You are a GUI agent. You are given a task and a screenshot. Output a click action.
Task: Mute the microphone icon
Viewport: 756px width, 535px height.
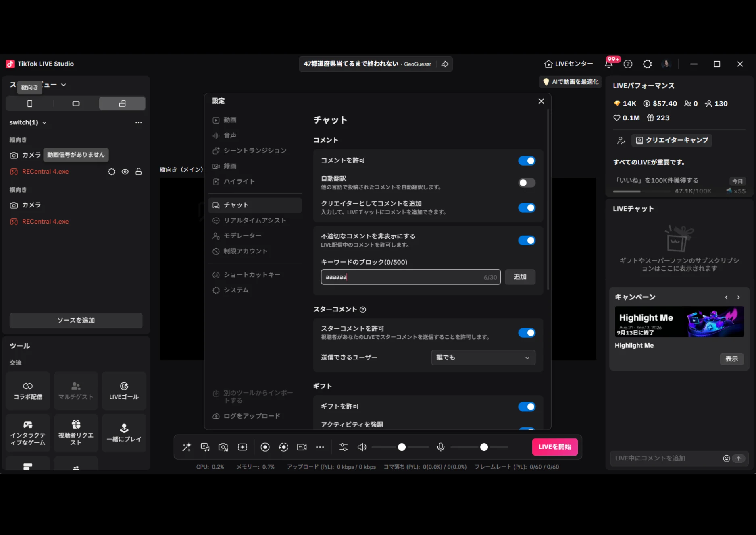coord(441,447)
